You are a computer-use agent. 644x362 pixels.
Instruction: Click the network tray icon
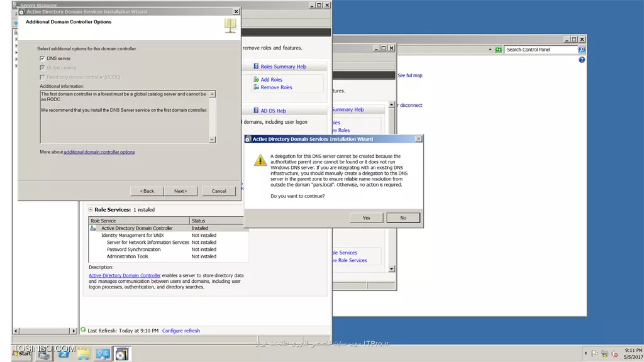point(604,353)
